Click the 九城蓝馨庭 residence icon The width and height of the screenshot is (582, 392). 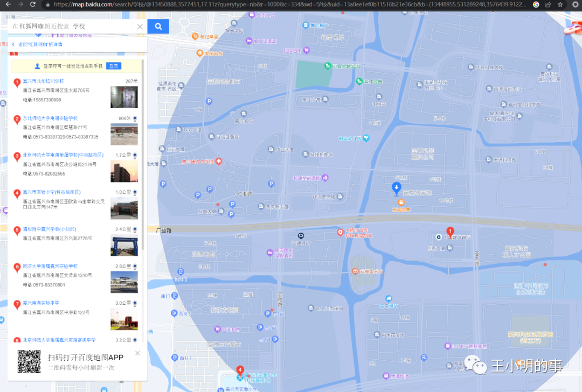(212, 136)
